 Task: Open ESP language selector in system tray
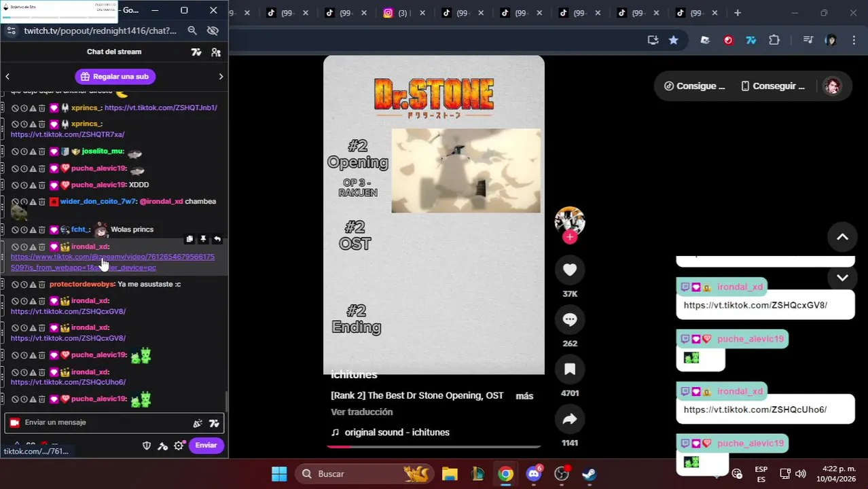pyautogui.click(x=761, y=474)
